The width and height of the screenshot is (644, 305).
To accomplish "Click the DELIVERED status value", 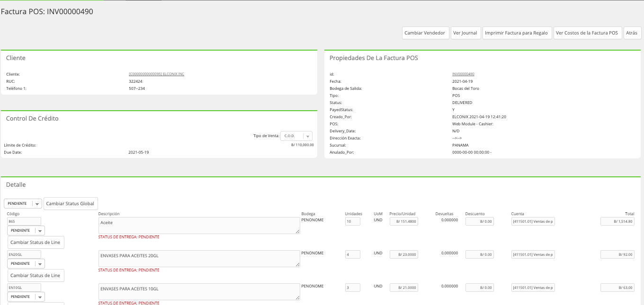I will (462, 103).
